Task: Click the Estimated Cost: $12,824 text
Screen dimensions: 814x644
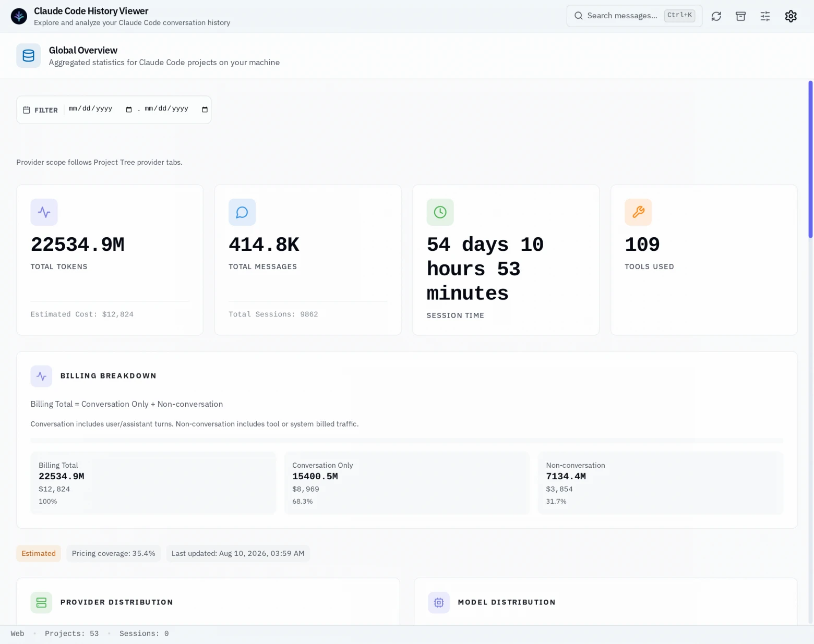Action: pos(82,314)
